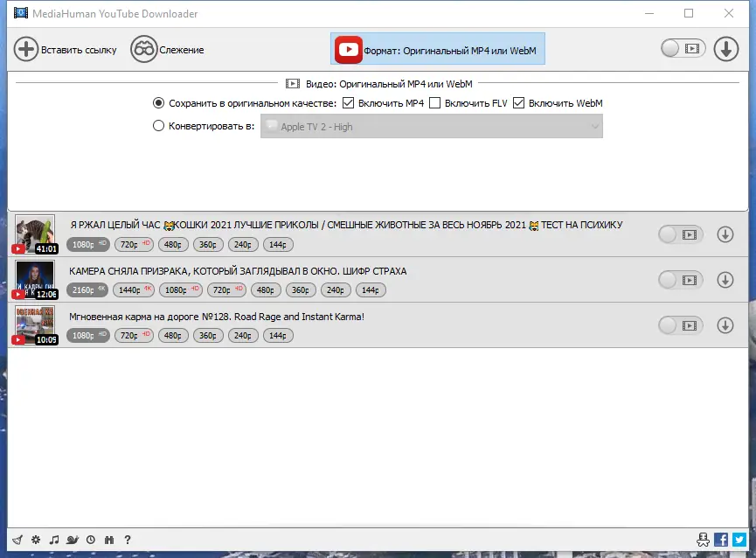Viewport: 756px width, 558px height.
Task: Click the binoculars icon in bottom bar
Action: pyautogui.click(x=109, y=540)
